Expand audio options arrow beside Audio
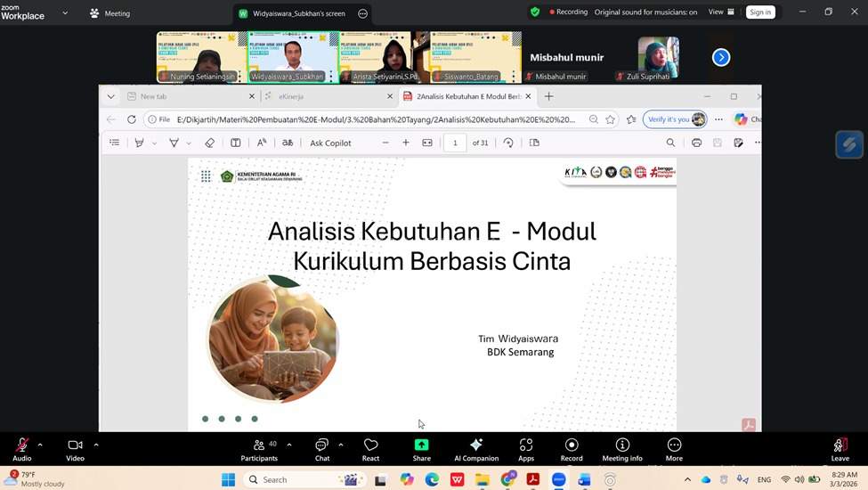The image size is (868, 490). [x=40, y=445]
